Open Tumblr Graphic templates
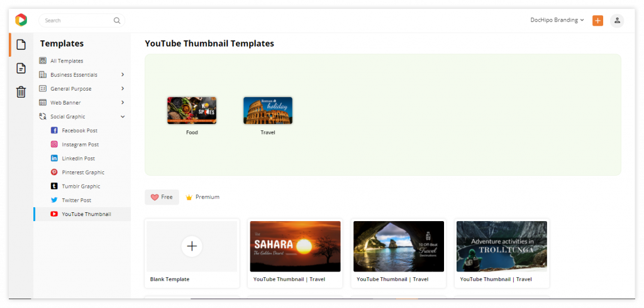 pos(82,186)
